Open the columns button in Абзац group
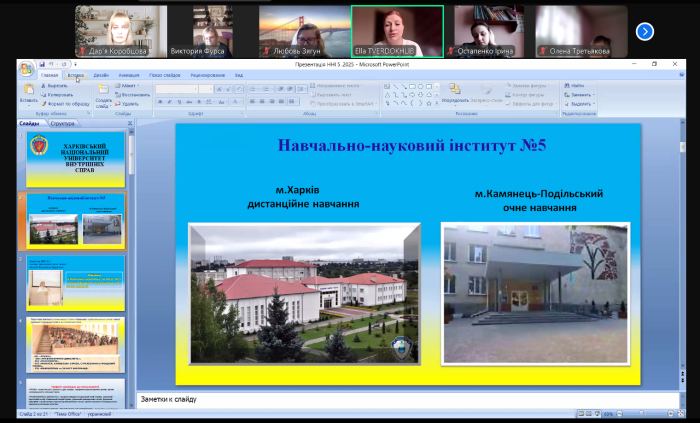Viewport: 700px width, 423px height. click(292, 102)
